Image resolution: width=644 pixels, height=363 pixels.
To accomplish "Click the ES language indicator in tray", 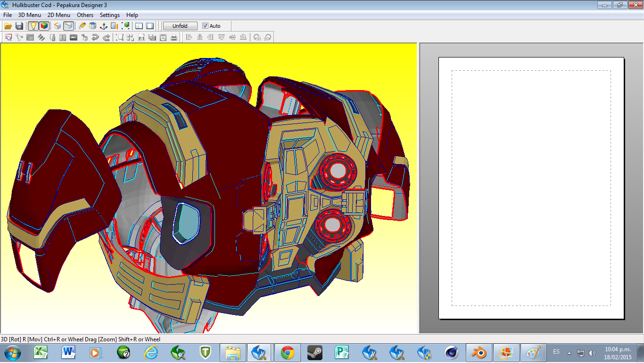I will click(556, 352).
